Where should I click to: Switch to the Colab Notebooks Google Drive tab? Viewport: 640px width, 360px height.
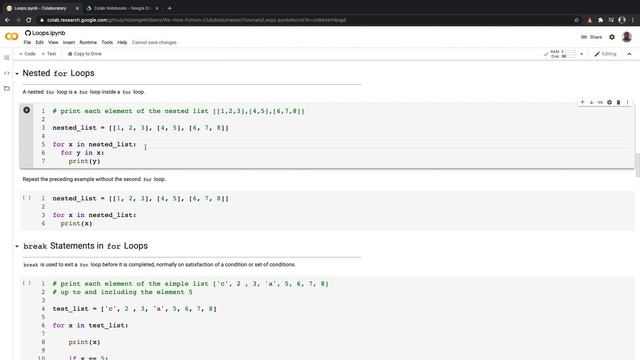(122, 8)
